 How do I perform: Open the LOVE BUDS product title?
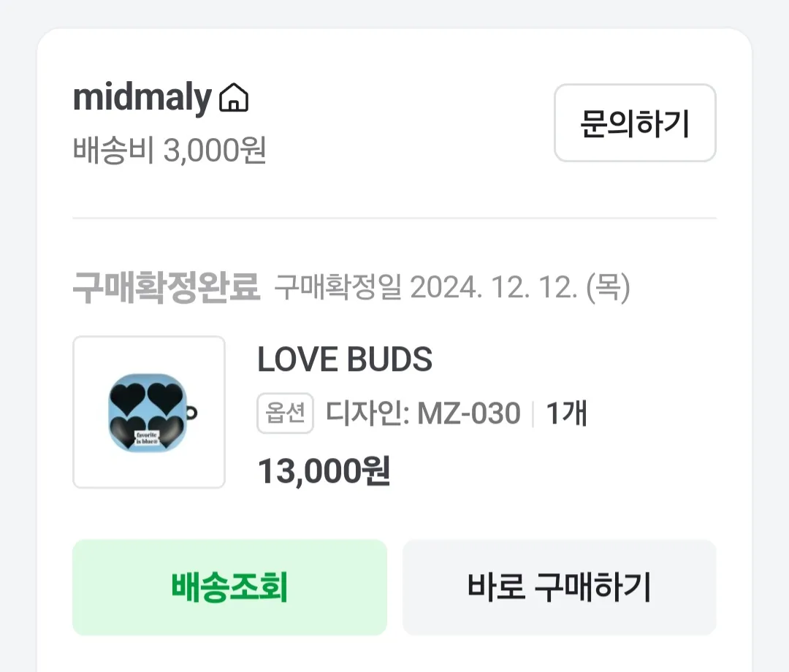coord(345,359)
